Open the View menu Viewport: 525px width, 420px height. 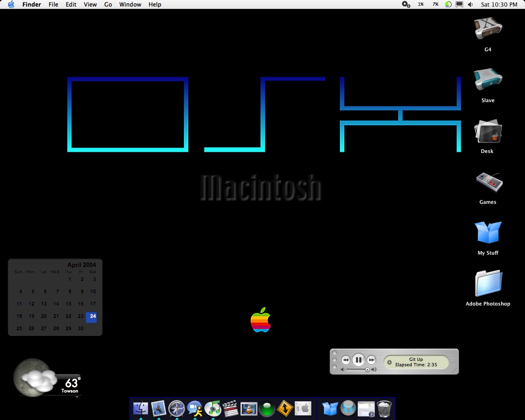(x=90, y=5)
